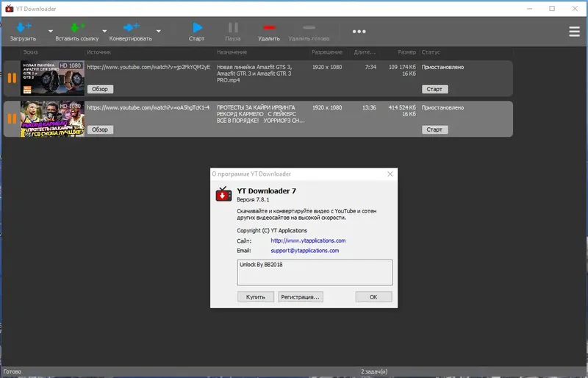Click Старт button in the Amazfit row
This screenshot has width=588, height=378.
434,89
